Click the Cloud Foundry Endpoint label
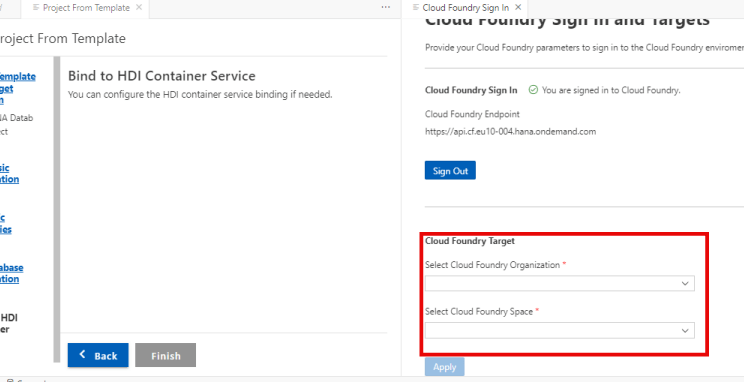Screen dimensions: 744x382 click(x=472, y=114)
